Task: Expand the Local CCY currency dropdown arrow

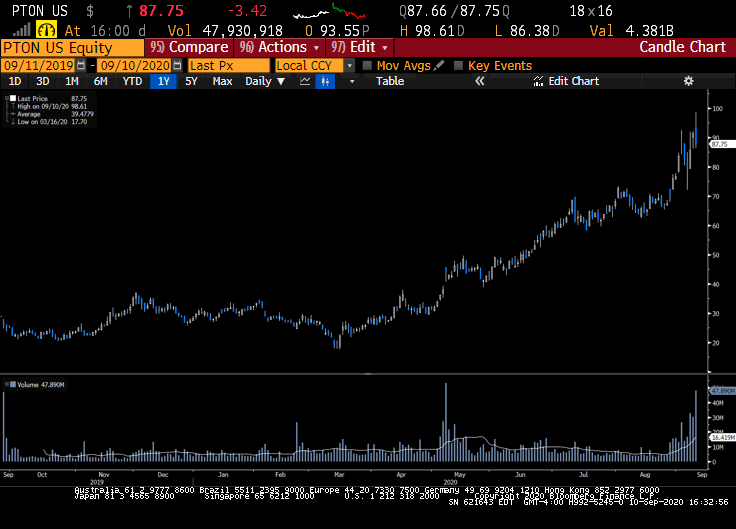Action: (350, 65)
